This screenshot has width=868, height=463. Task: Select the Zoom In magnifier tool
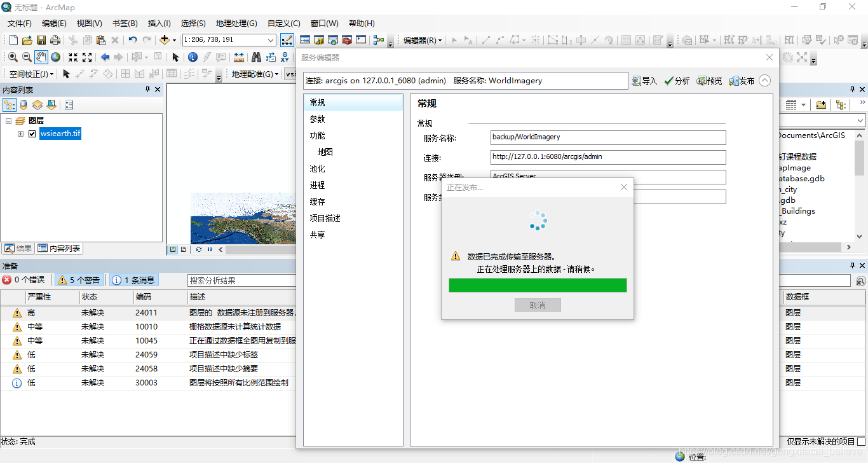tap(13, 57)
